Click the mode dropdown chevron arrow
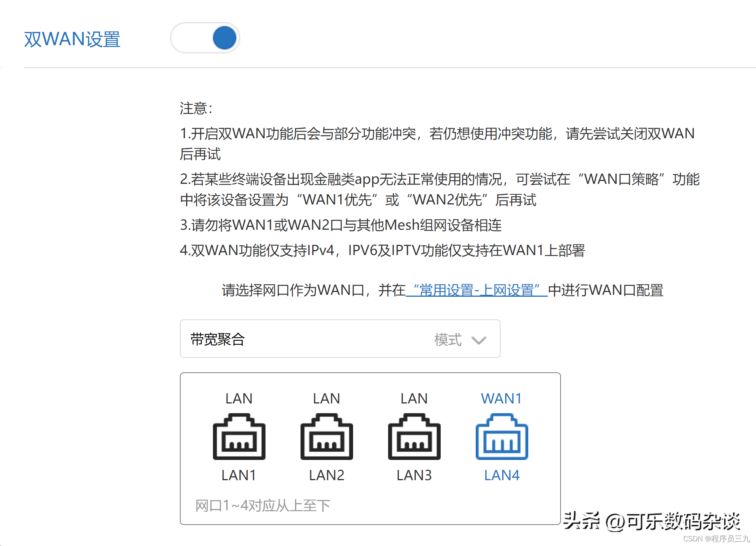The width and height of the screenshot is (756, 546). [479, 340]
